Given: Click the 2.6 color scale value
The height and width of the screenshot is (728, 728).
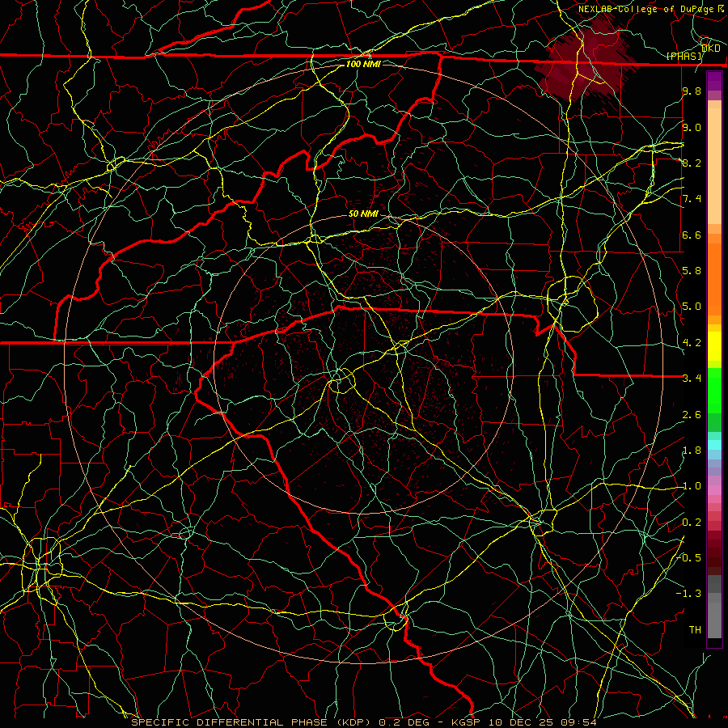Looking at the screenshot, I should pos(692,415).
